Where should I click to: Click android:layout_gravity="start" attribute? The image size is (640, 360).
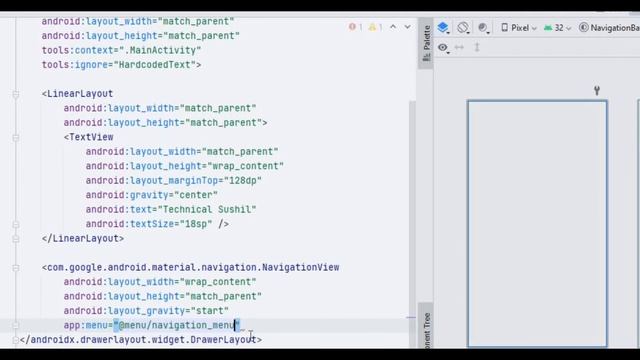pyautogui.click(x=146, y=311)
